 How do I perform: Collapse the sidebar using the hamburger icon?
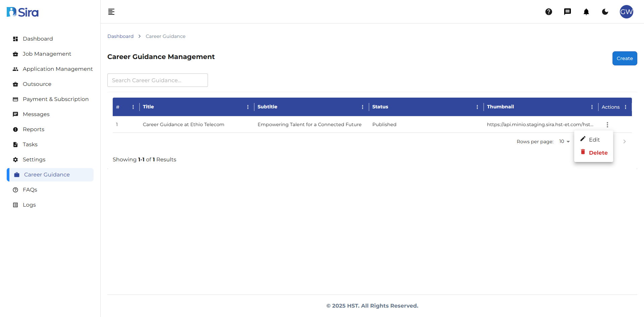pos(111,12)
